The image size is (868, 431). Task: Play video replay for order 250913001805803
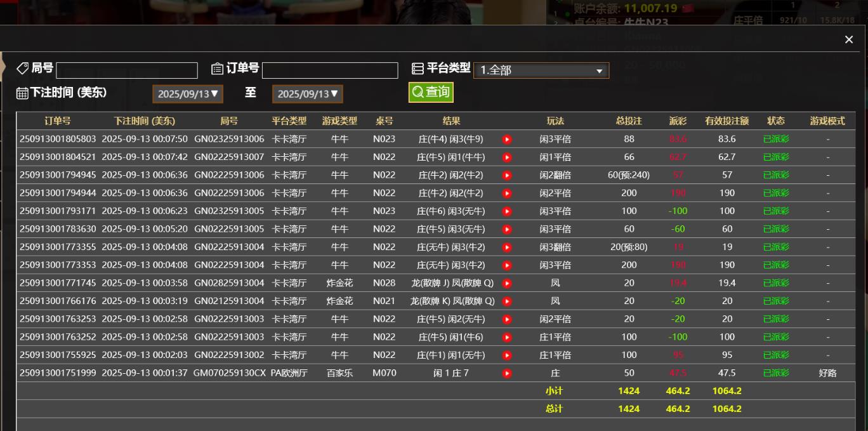507,139
